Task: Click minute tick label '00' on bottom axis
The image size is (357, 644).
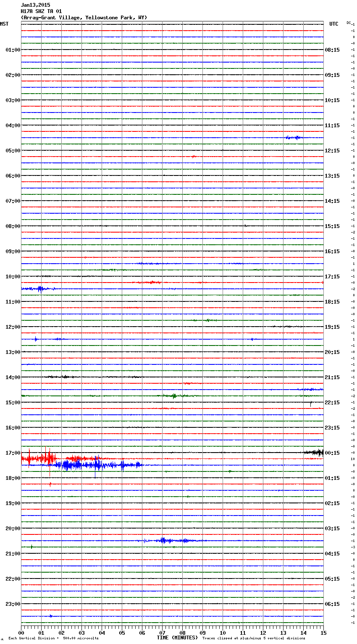Action: point(21,633)
